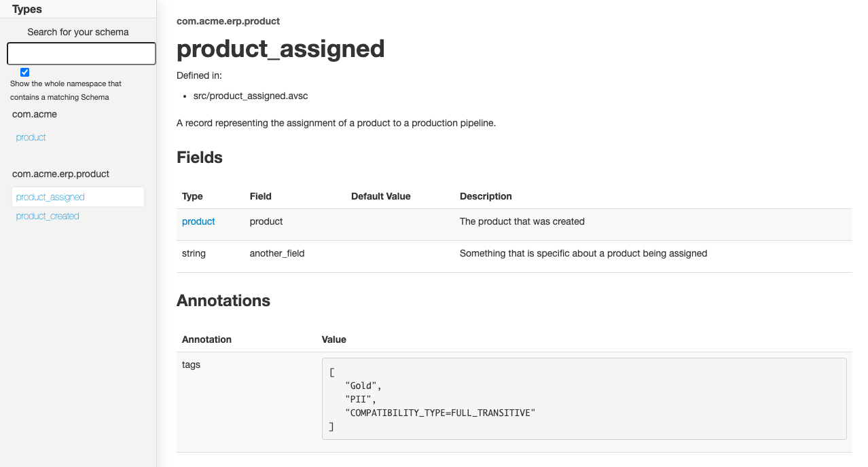The width and height of the screenshot is (868, 467).
Task: Click the Annotation column header
Action: tap(206, 339)
